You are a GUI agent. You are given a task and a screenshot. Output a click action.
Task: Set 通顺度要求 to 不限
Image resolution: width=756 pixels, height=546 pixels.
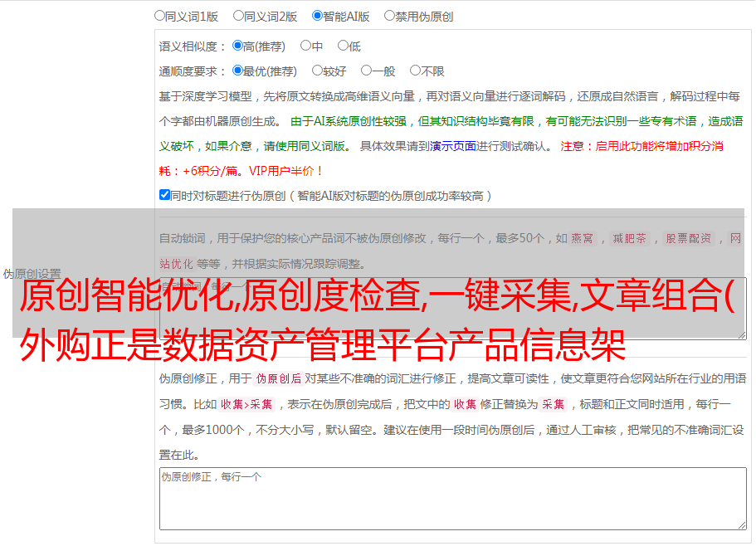click(415, 71)
